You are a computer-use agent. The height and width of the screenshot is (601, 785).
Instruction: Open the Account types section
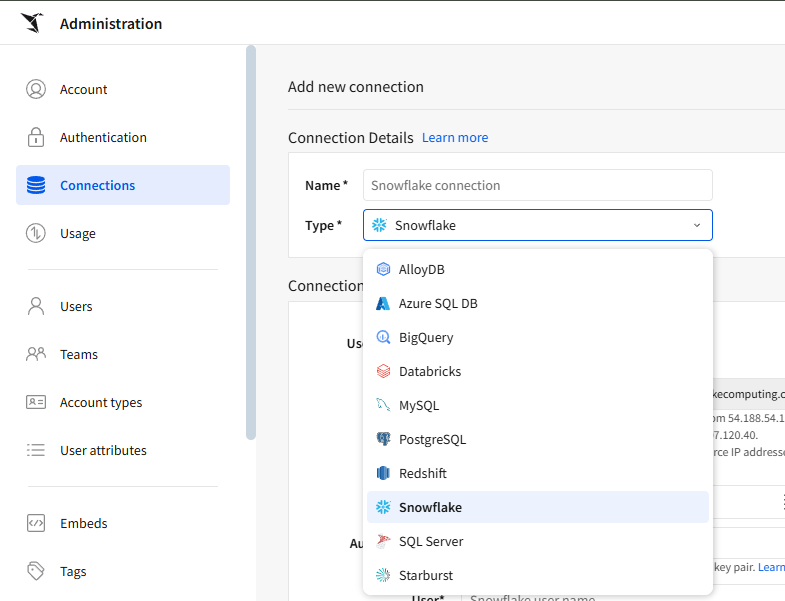(x=123, y=402)
